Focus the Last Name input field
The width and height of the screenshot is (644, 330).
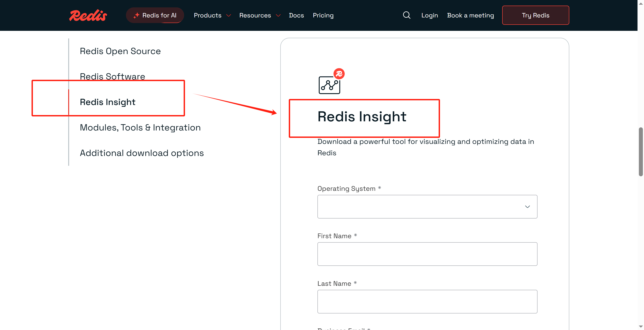pyautogui.click(x=427, y=302)
